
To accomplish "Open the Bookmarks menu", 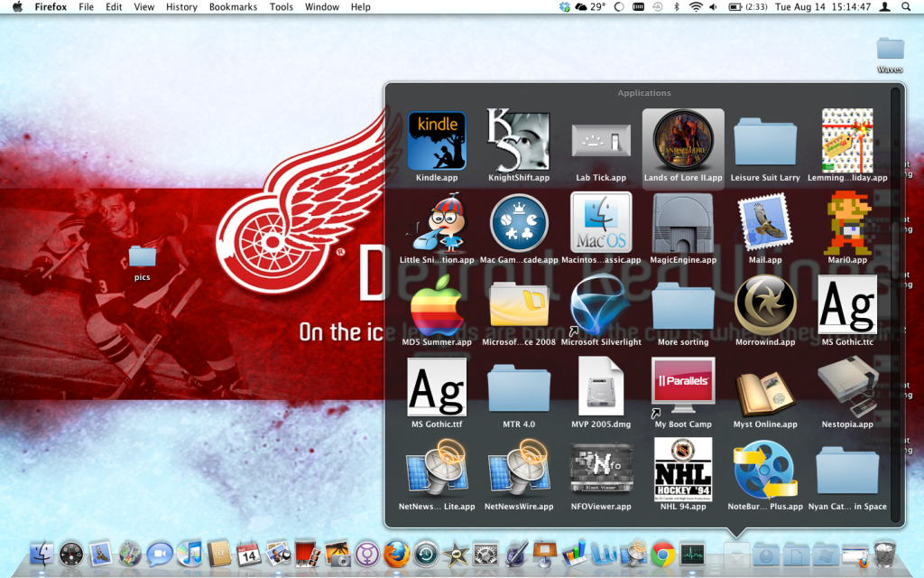I will coord(234,7).
